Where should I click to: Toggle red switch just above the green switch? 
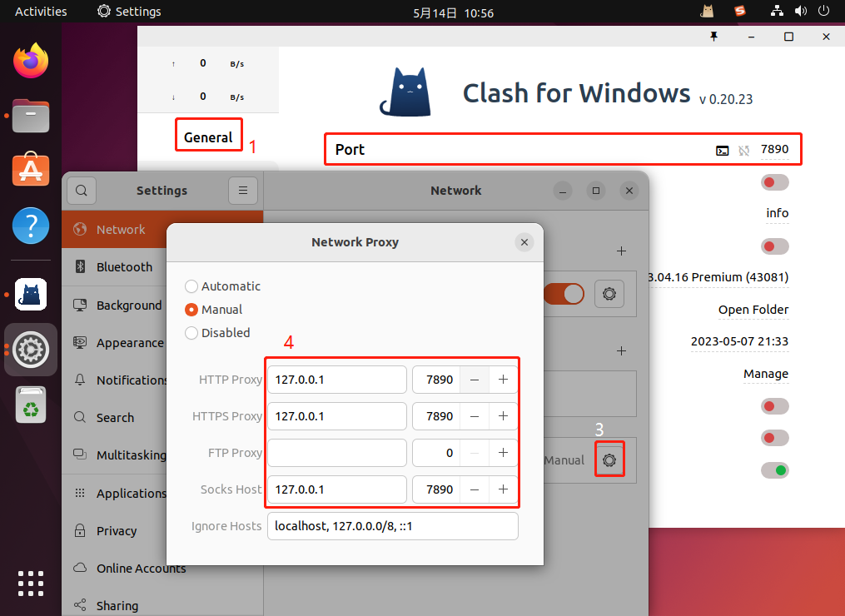coord(775,438)
